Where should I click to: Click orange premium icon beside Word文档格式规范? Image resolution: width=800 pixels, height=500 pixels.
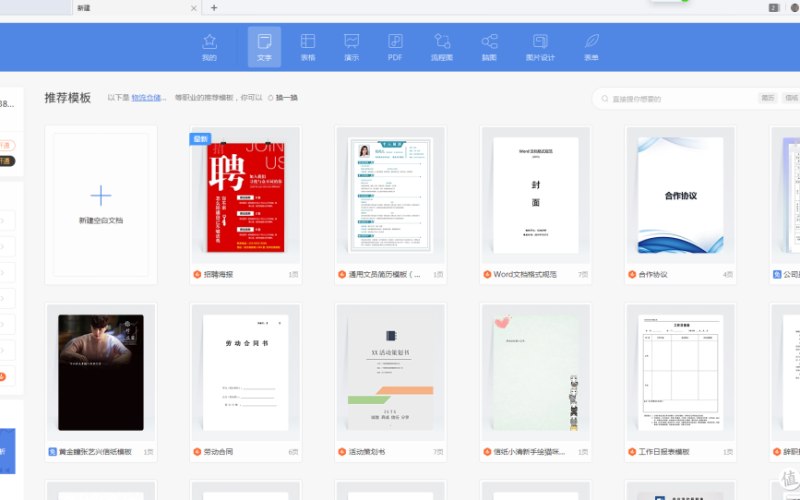click(x=487, y=274)
